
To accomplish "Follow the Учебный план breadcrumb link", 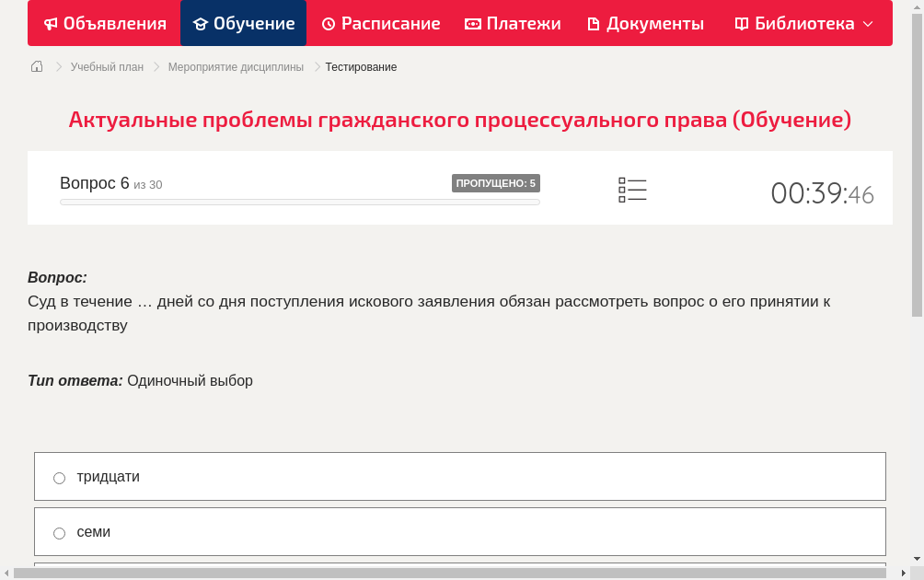I will point(106,66).
